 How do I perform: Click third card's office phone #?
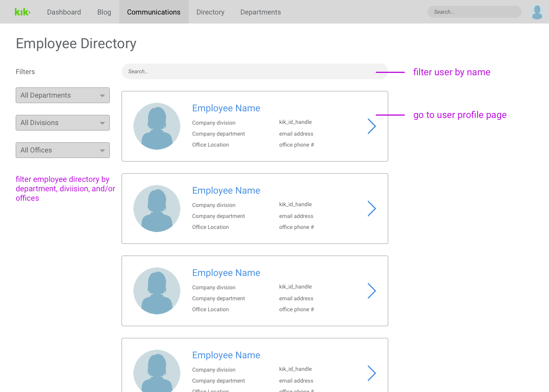coord(296,309)
